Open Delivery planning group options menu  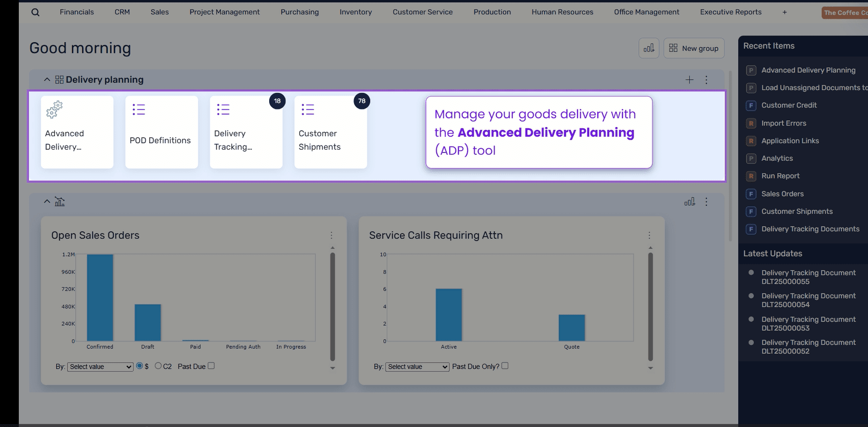pos(706,80)
